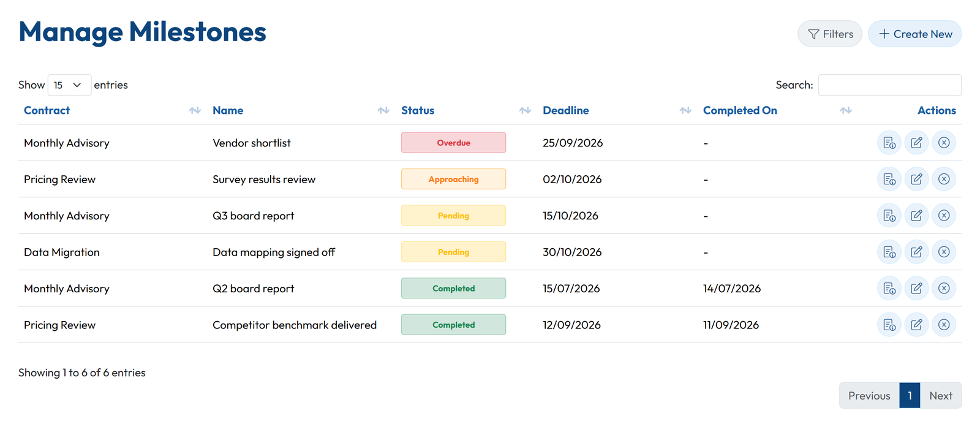Open details icon for Vendor shortlist row
This screenshot has height=424, width=980.
(x=889, y=143)
